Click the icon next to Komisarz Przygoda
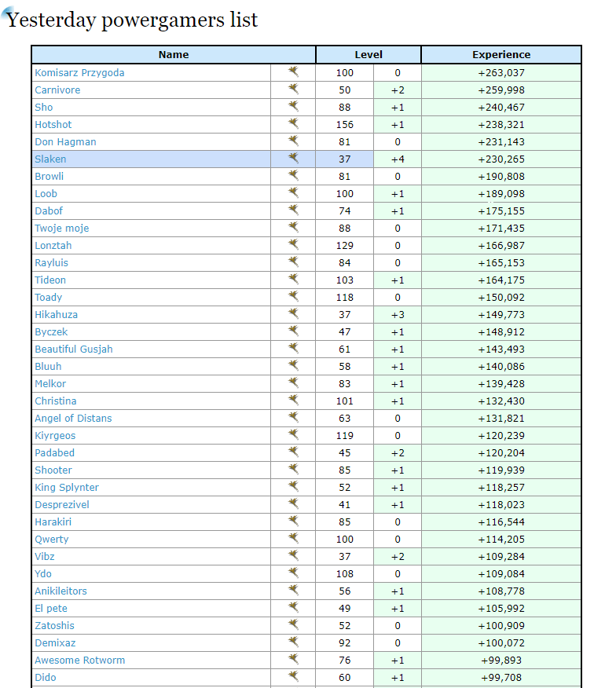Viewport: 616px width, 688px height. coord(293,72)
